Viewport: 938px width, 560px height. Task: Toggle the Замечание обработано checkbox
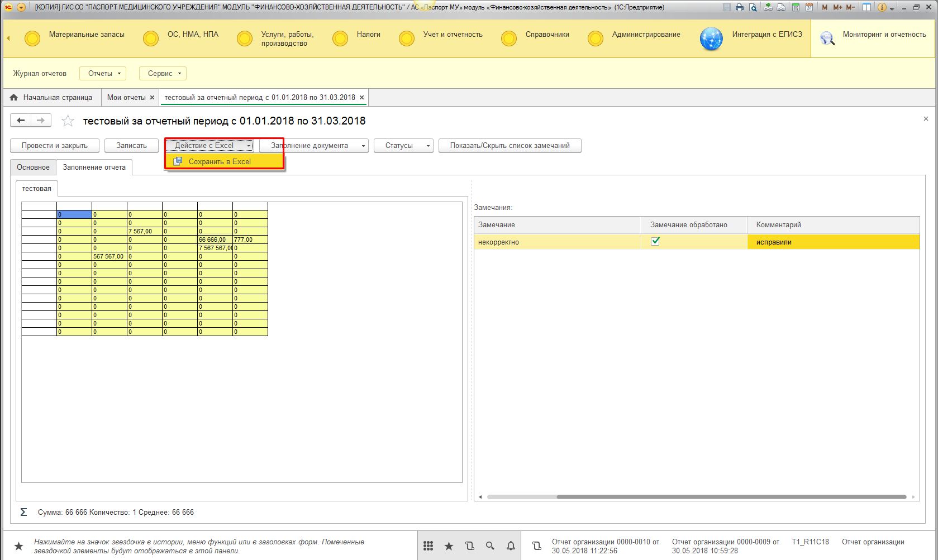pyautogui.click(x=655, y=241)
